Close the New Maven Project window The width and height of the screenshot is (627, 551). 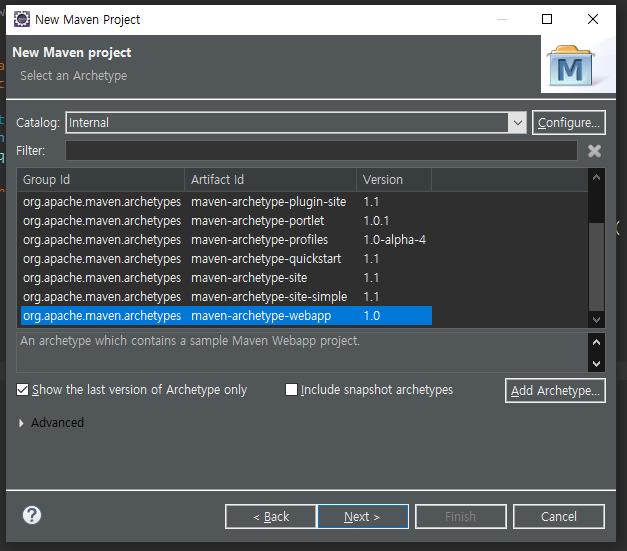click(x=593, y=19)
